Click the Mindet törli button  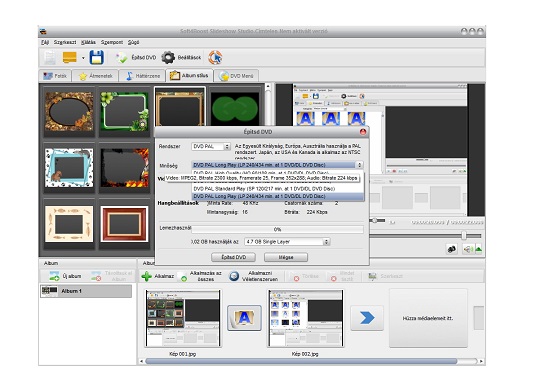coord(342,276)
